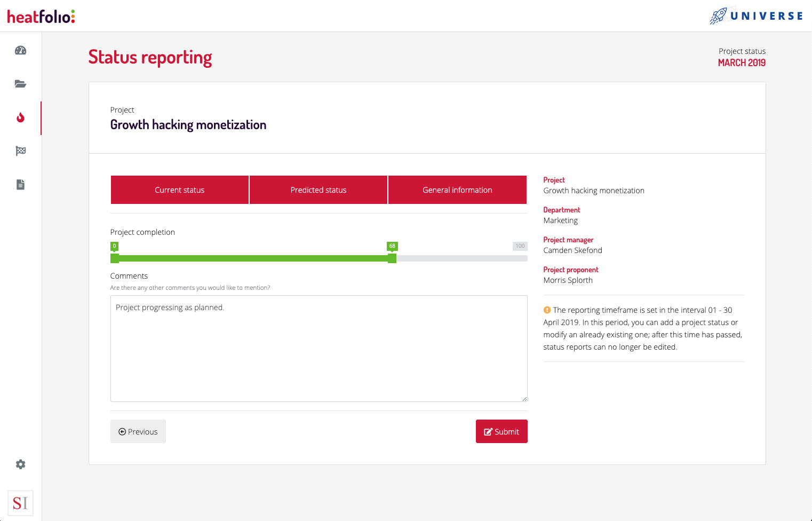The height and width of the screenshot is (521, 812).
Task: Switch to the Current status tab
Action: [x=179, y=190]
